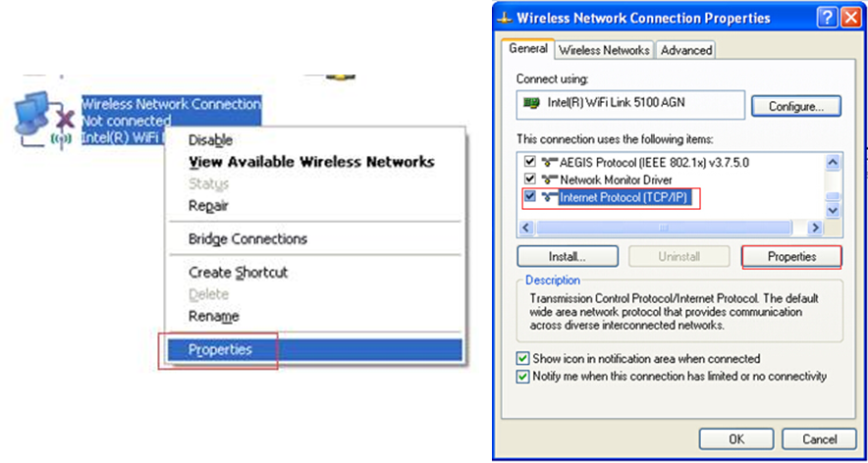The height and width of the screenshot is (463, 868).
Task: Click the Intel(R) WiFi Link 5100 AGN field
Action: pos(630,105)
